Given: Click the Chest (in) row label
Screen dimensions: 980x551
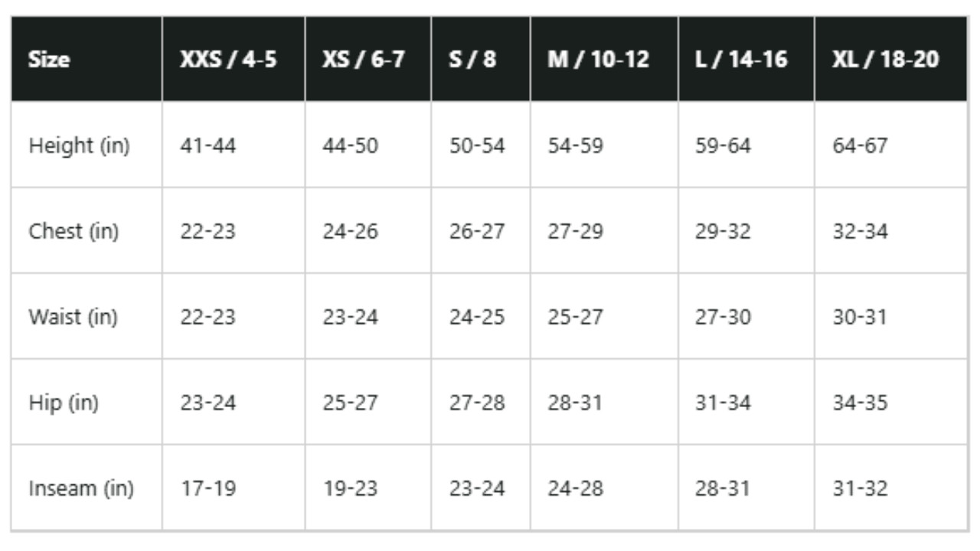Looking at the screenshot, I should pyautogui.click(x=87, y=230).
